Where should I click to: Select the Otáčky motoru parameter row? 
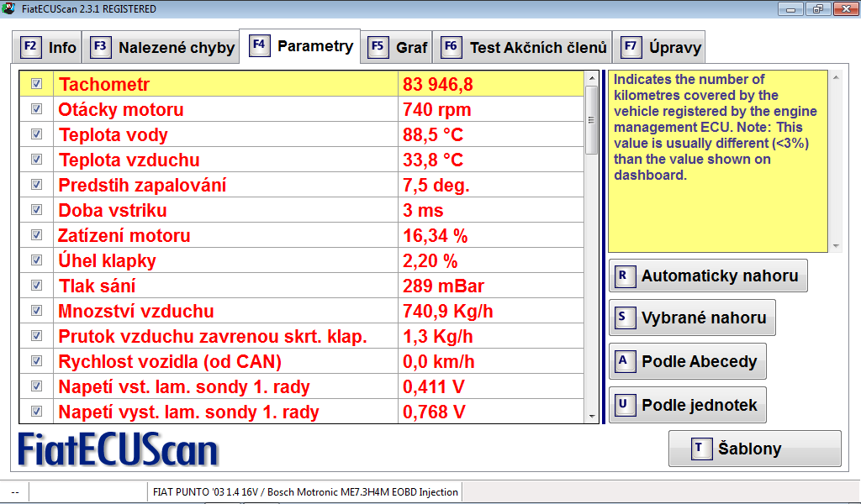point(227,109)
